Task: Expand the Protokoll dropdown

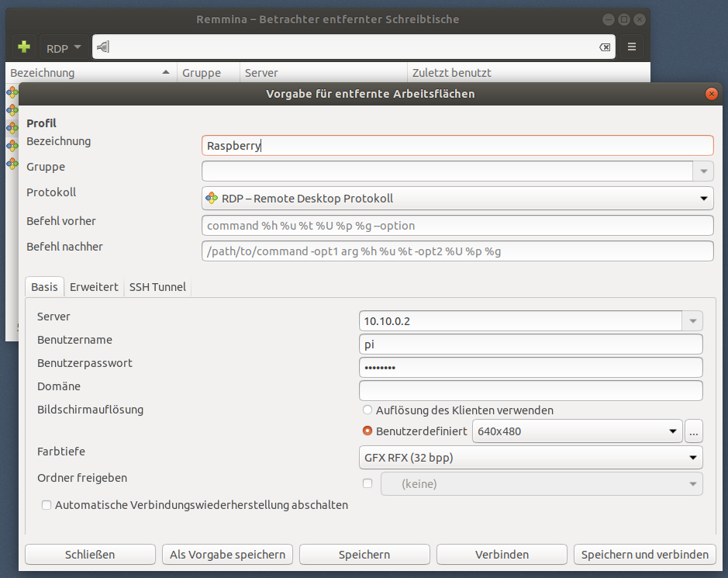Action: pos(457,199)
